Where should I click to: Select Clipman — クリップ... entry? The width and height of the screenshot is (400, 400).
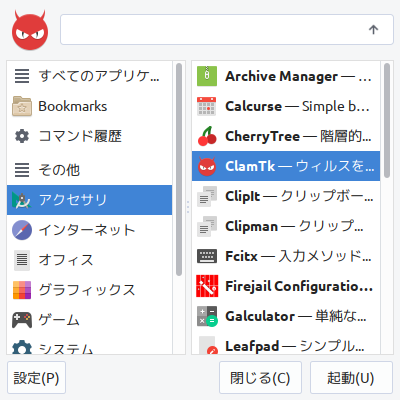coord(294,226)
